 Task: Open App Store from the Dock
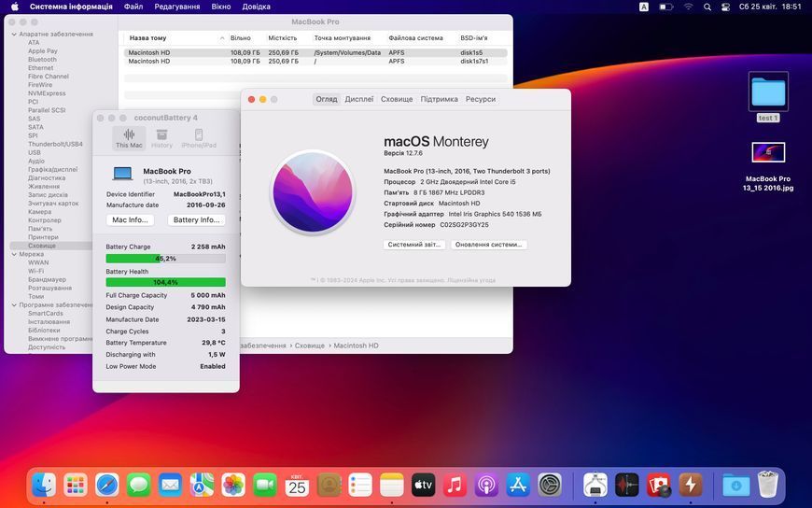pyautogui.click(x=518, y=486)
